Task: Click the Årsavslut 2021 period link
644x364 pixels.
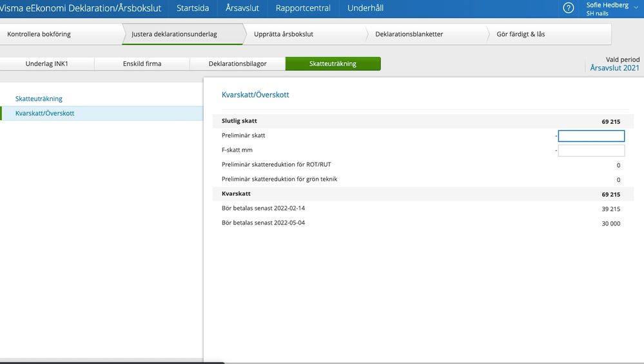Action: [x=614, y=68]
